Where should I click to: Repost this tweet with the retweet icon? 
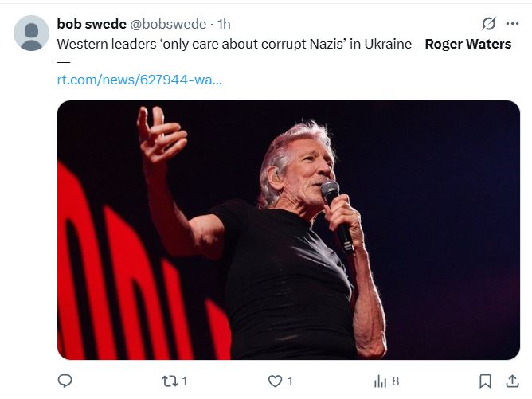tap(169, 381)
